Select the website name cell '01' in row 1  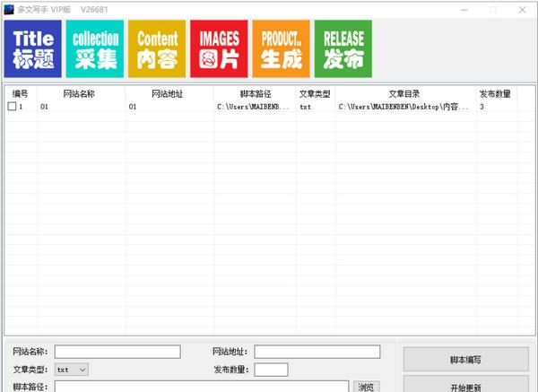pos(44,107)
